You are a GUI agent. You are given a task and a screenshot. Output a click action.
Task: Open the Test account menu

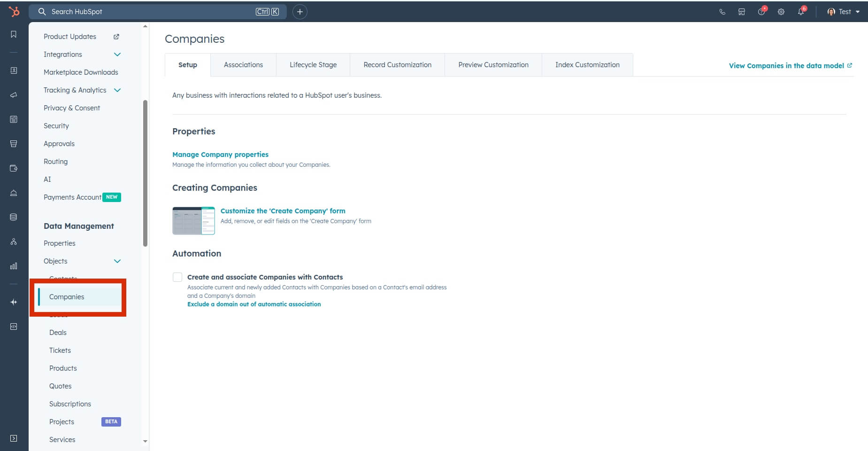(843, 11)
